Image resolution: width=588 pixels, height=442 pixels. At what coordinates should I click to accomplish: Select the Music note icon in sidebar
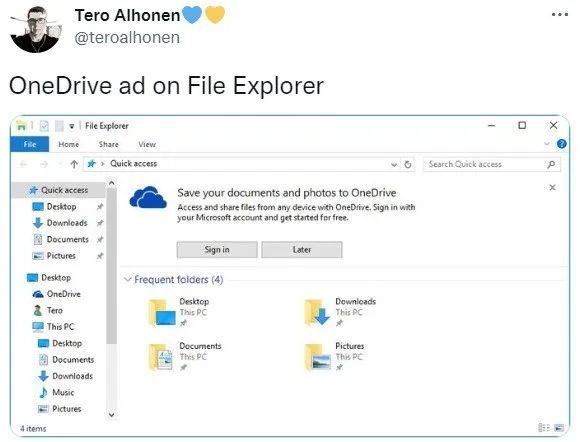(44, 393)
